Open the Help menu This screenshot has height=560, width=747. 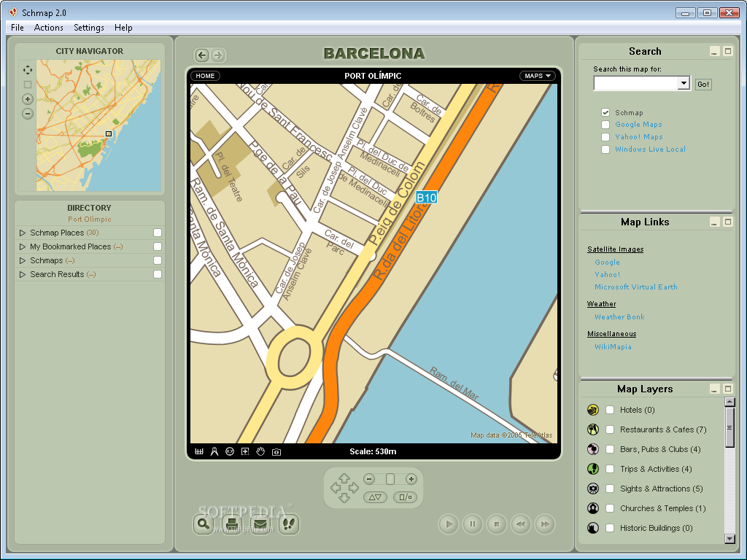(123, 28)
